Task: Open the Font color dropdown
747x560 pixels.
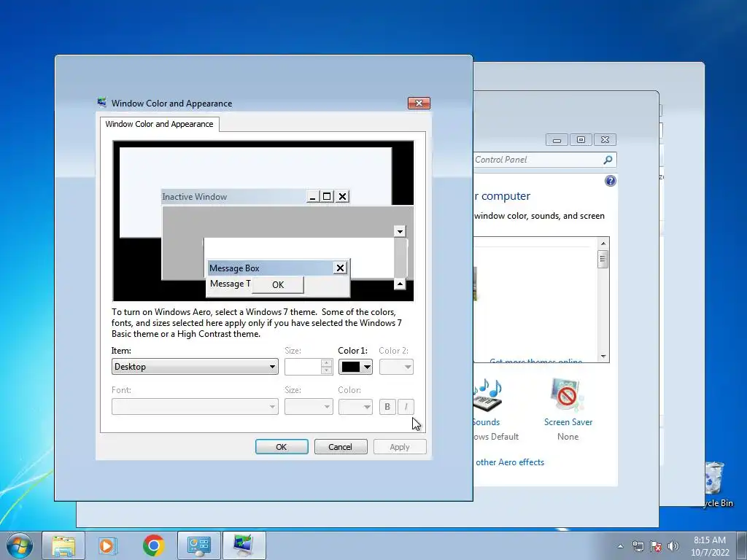Action: (355, 407)
